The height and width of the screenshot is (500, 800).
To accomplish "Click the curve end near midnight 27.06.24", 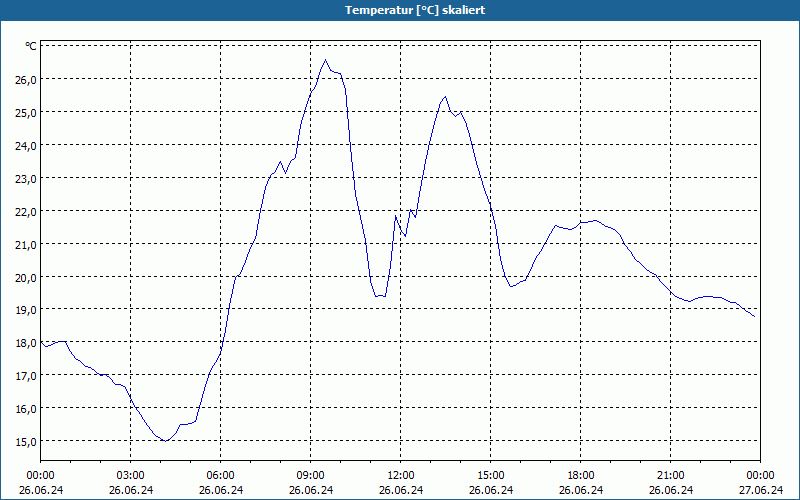I will (x=754, y=316).
